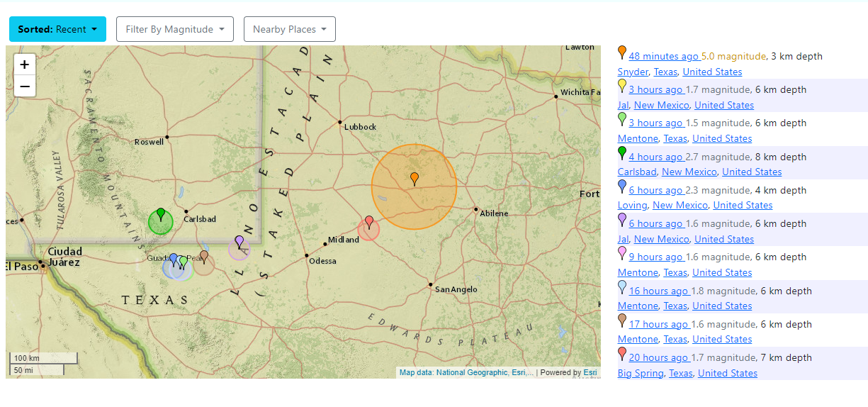This screenshot has height=407, width=868.
Task: Click the green map pin near Carlsbad
Action: click(x=161, y=213)
